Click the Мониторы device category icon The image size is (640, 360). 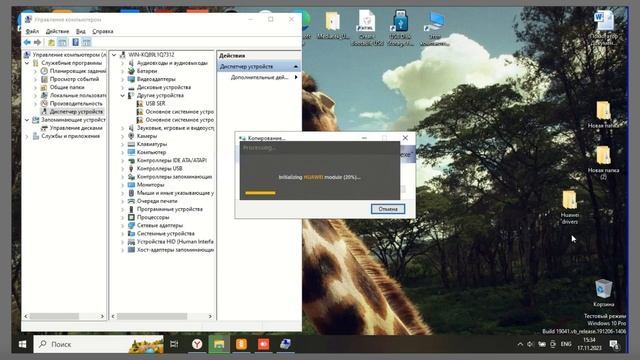[x=131, y=185]
